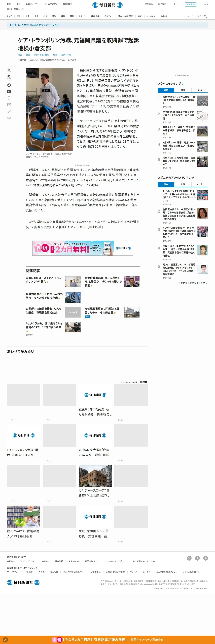Open Sponichi article T・ヘルナンデスが2本塁打
The height and width of the screenshot is (644, 215).
pyautogui.click(x=179, y=196)
